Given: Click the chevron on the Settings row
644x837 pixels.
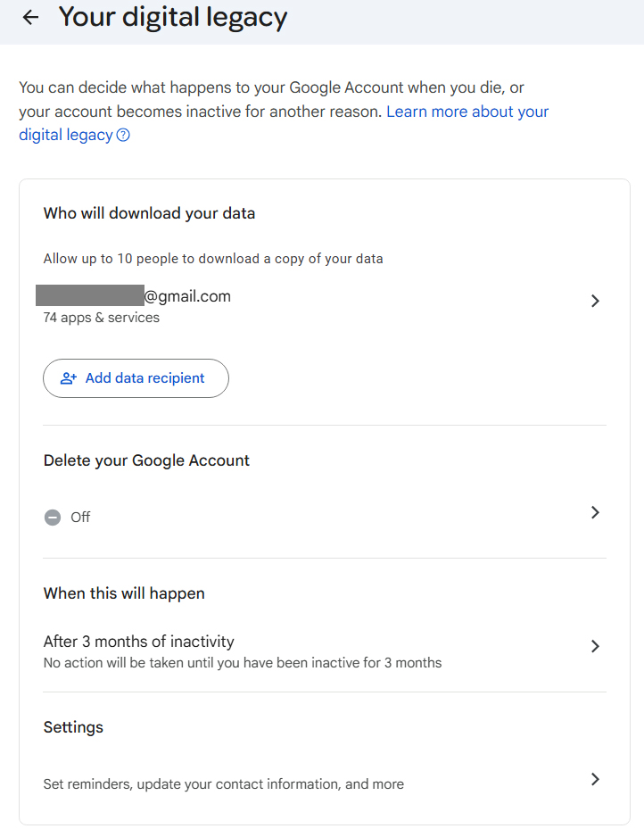Looking at the screenshot, I should (x=595, y=779).
